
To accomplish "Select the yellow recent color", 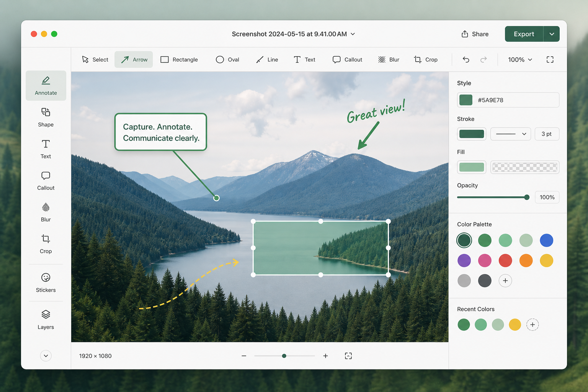I will tap(515, 325).
